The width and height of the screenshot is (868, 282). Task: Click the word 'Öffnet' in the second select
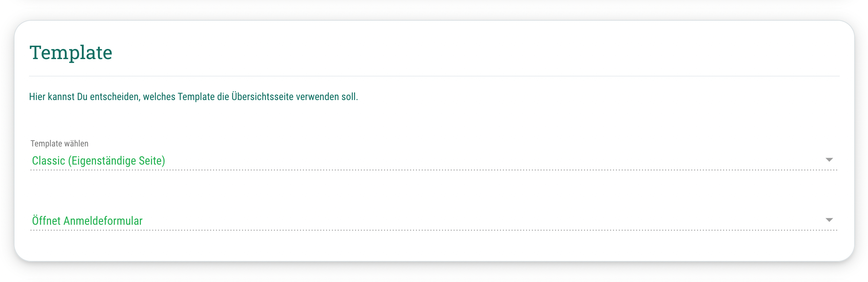click(x=46, y=221)
